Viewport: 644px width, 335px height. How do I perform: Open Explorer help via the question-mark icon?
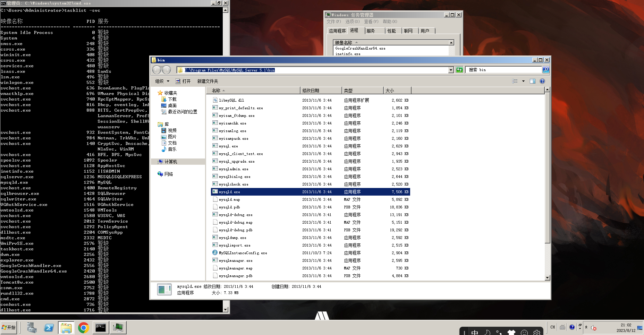tap(542, 81)
